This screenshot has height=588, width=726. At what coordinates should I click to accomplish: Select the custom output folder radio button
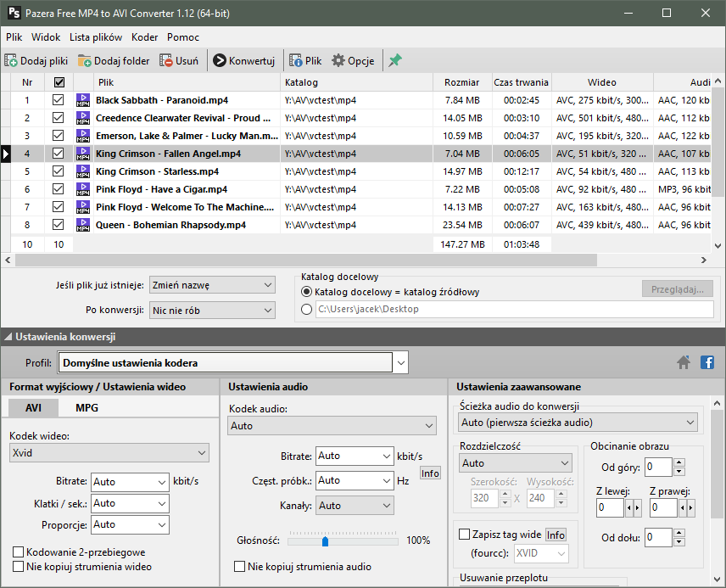[x=306, y=309]
